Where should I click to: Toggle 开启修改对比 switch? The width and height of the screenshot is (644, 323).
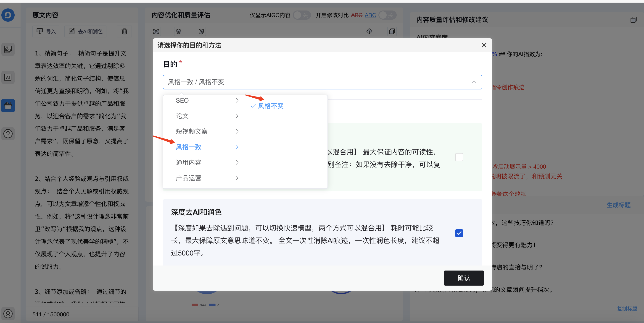tap(387, 15)
